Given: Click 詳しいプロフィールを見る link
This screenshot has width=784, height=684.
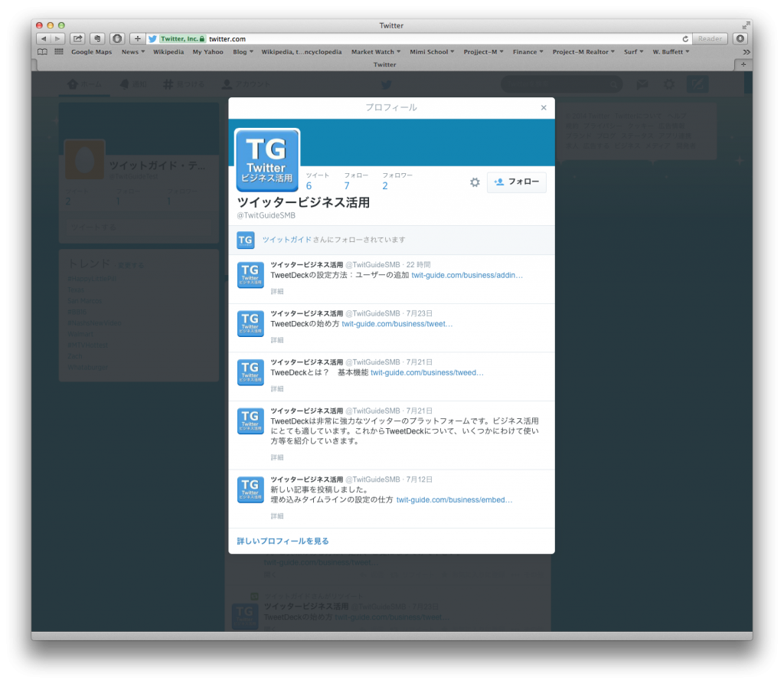Looking at the screenshot, I should (283, 541).
